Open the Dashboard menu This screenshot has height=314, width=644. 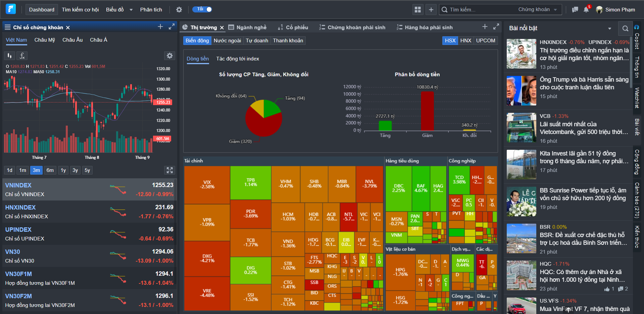tap(42, 10)
